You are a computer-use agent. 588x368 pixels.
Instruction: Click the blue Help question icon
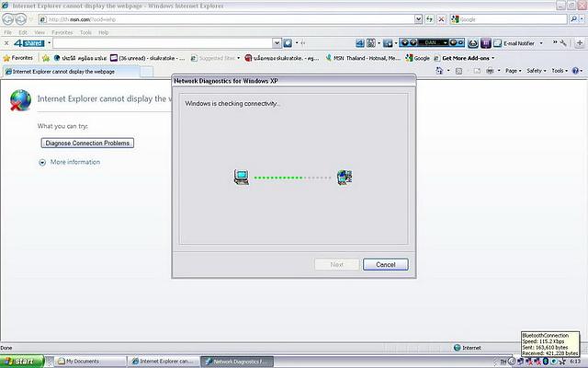point(575,71)
